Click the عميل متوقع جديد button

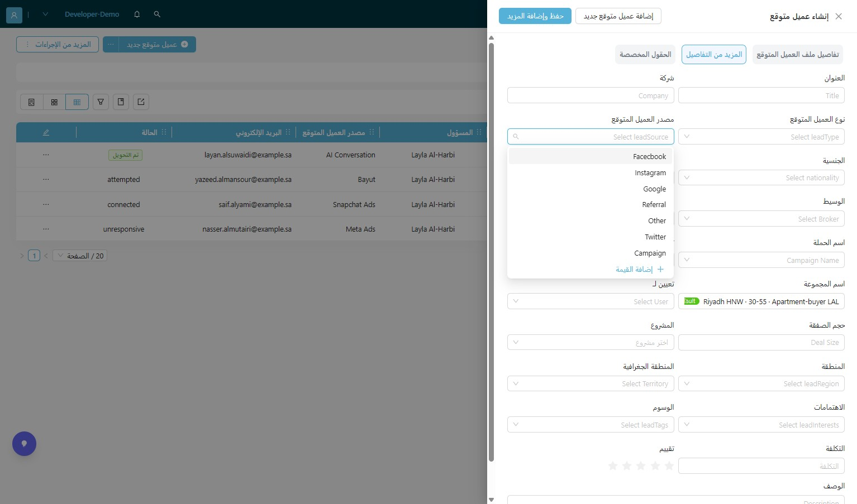click(x=157, y=45)
